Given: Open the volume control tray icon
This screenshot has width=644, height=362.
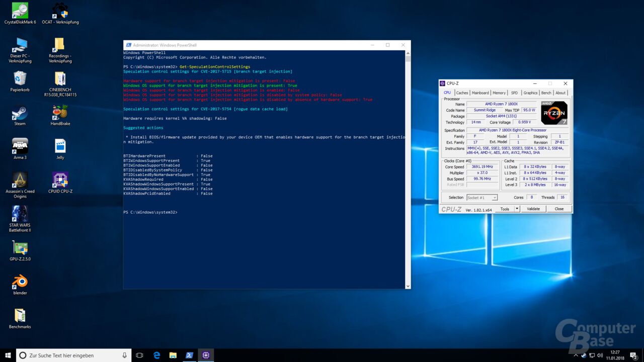Looking at the screenshot, I should tap(600, 355).
